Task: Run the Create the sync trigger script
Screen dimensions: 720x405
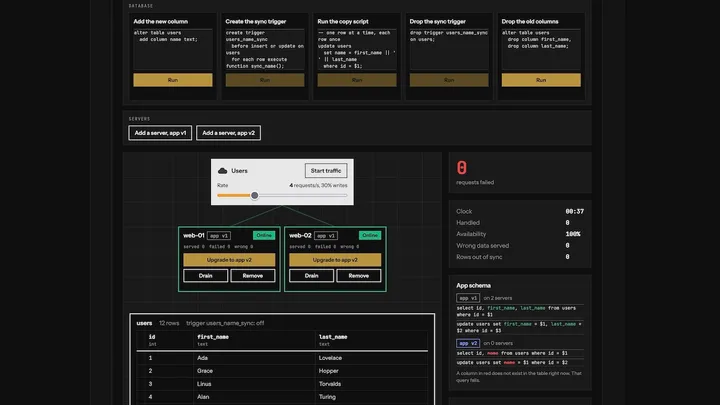Action: 264,80
